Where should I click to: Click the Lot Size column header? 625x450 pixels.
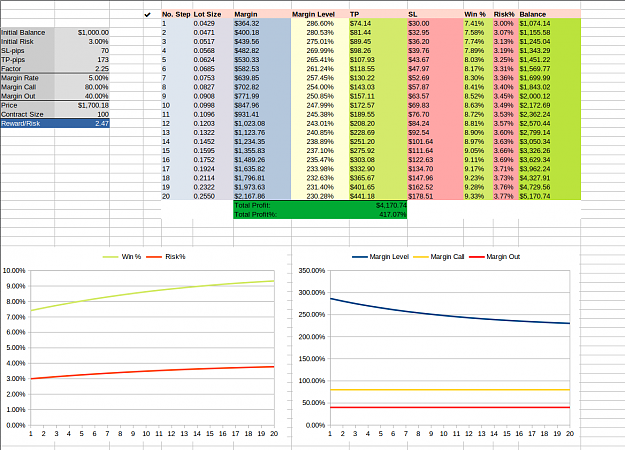click(213, 14)
